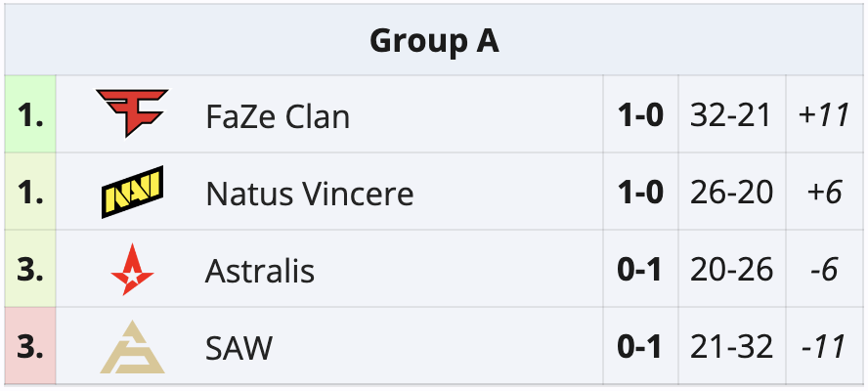This screenshot has height=391, width=868.
Task: Open the SAW team link
Action: click(x=239, y=347)
